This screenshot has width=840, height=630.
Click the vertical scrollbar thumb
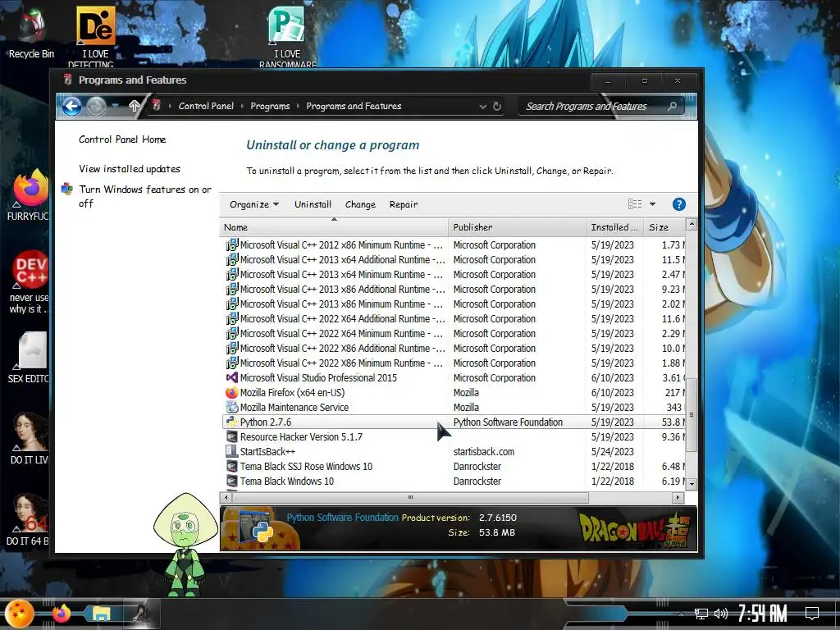pyautogui.click(x=692, y=414)
